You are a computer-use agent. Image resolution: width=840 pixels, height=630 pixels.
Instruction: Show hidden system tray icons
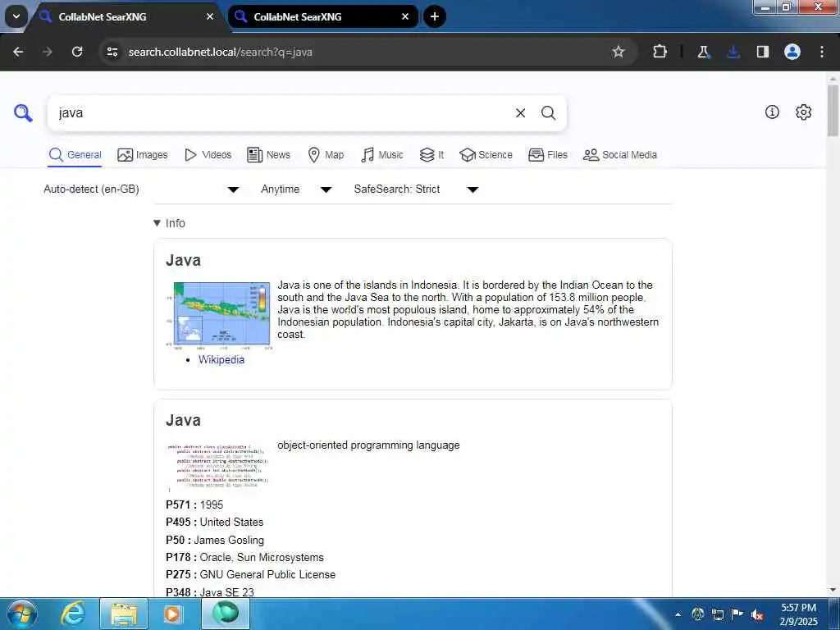click(678, 614)
